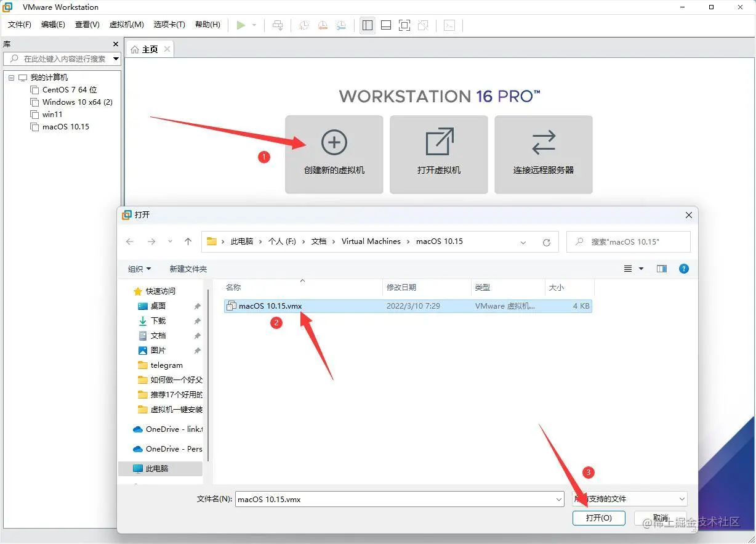Click the revert snapshot icon
Viewport: 756px width, 544px height.
(x=322, y=25)
